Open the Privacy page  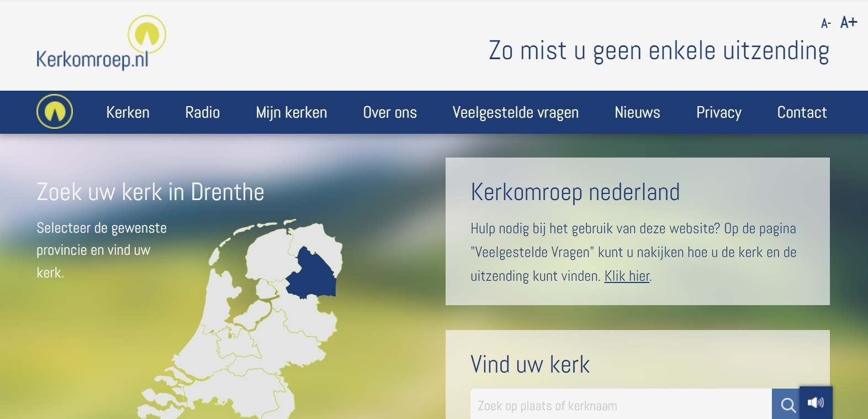click(719, 112)
